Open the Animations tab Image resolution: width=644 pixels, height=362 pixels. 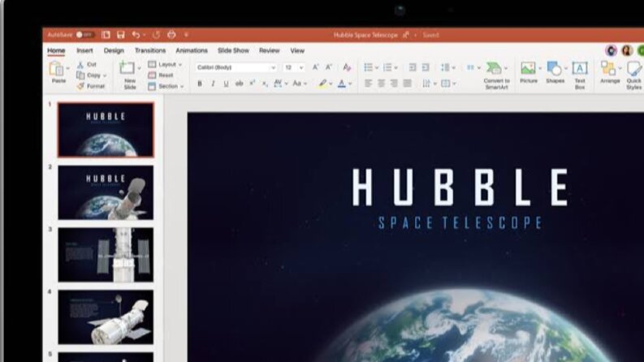(x=192, y=50)
